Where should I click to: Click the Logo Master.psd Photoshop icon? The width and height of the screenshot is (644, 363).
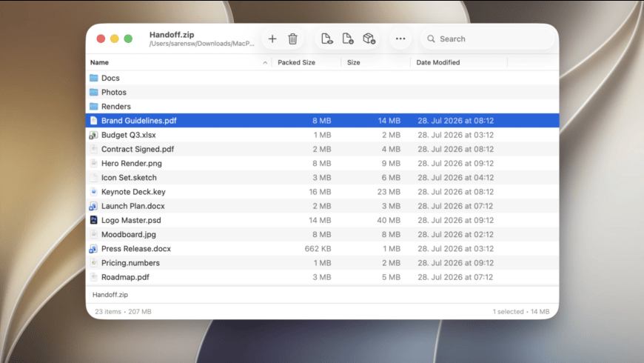pyautogui.click(x=94, y=220)
